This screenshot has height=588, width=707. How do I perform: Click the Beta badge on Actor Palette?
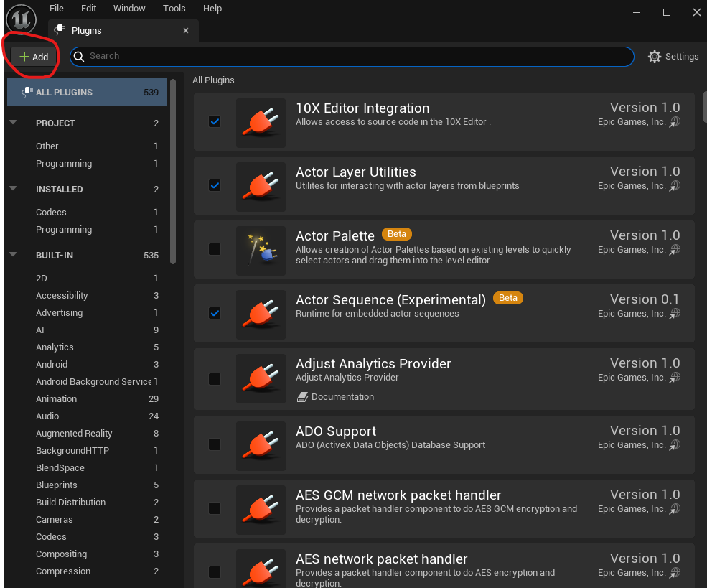pyautogui.click(x=397, y=234)
